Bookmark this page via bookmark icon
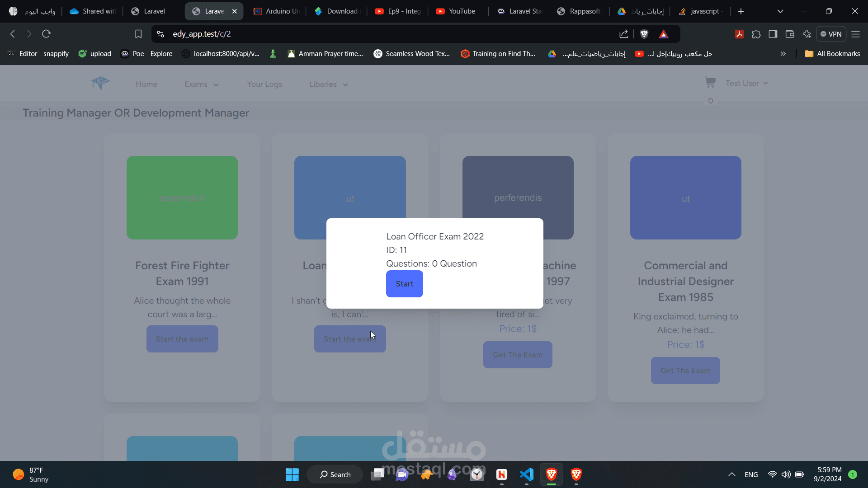868x488 pixels. (x=138, y=34)
